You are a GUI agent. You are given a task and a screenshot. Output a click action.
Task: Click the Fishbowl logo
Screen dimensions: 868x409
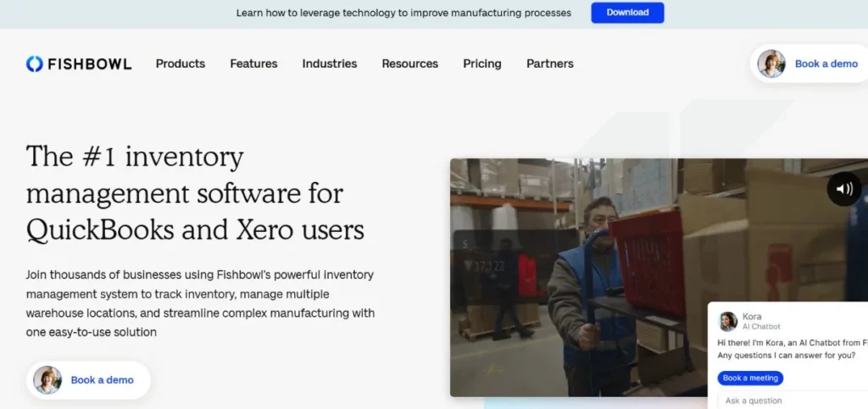(79, 64)
